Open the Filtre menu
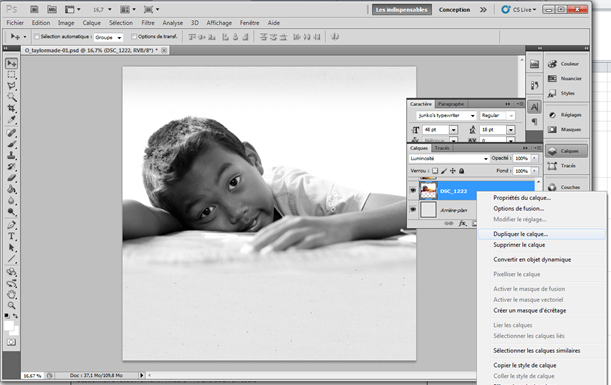Screen dimensions: 611x385 (x=148, y=23)
